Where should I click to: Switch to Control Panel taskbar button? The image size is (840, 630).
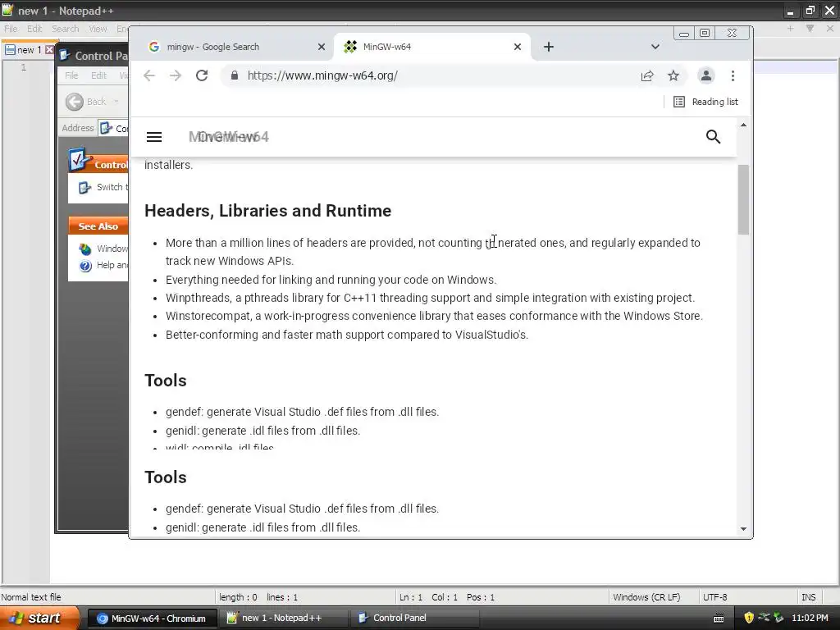pos(414,619)
